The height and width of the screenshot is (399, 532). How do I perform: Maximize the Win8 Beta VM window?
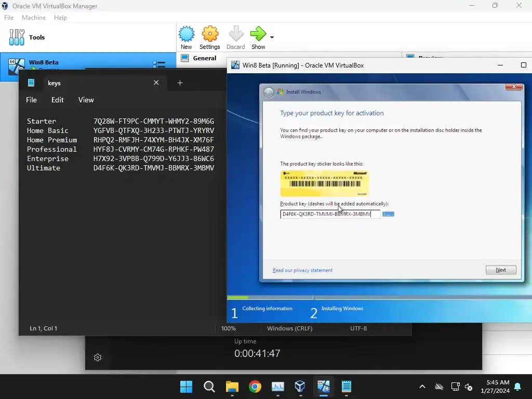(524, 65)
